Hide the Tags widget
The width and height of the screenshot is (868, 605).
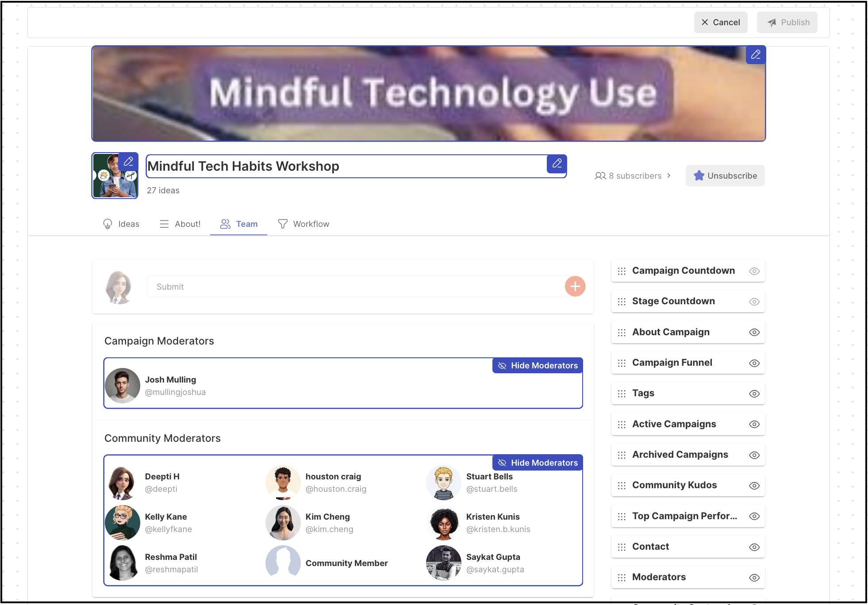pos(754,394)
